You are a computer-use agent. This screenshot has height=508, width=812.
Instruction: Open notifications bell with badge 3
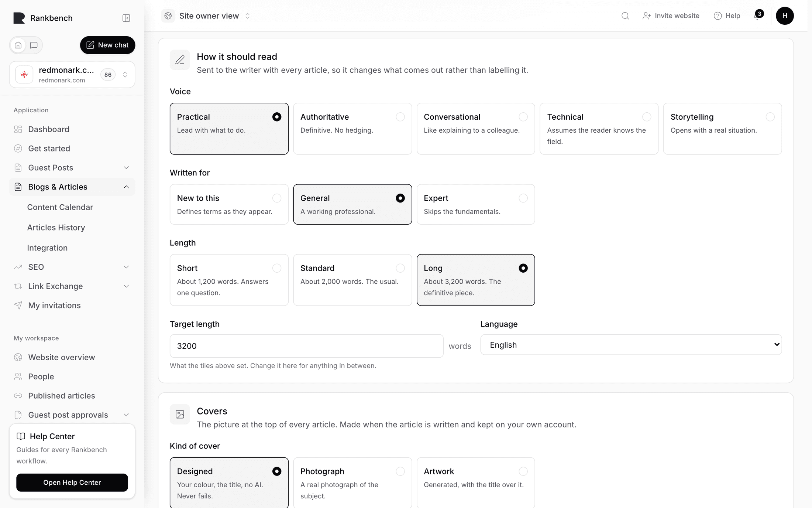coord(757,16)
